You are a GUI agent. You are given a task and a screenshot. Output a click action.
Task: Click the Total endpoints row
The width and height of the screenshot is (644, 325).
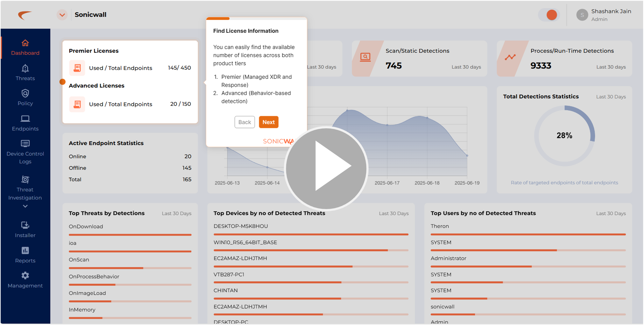[x=130, y=179]
